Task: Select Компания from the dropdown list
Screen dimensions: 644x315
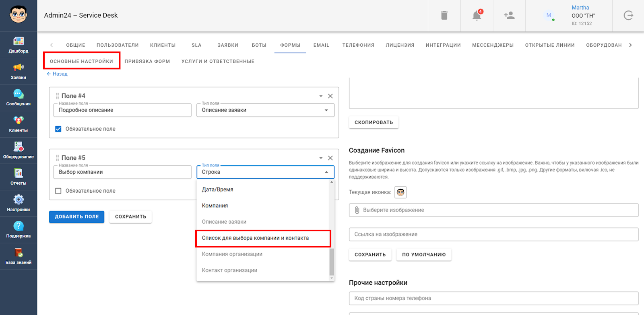Action: click(x=215, y=206)
